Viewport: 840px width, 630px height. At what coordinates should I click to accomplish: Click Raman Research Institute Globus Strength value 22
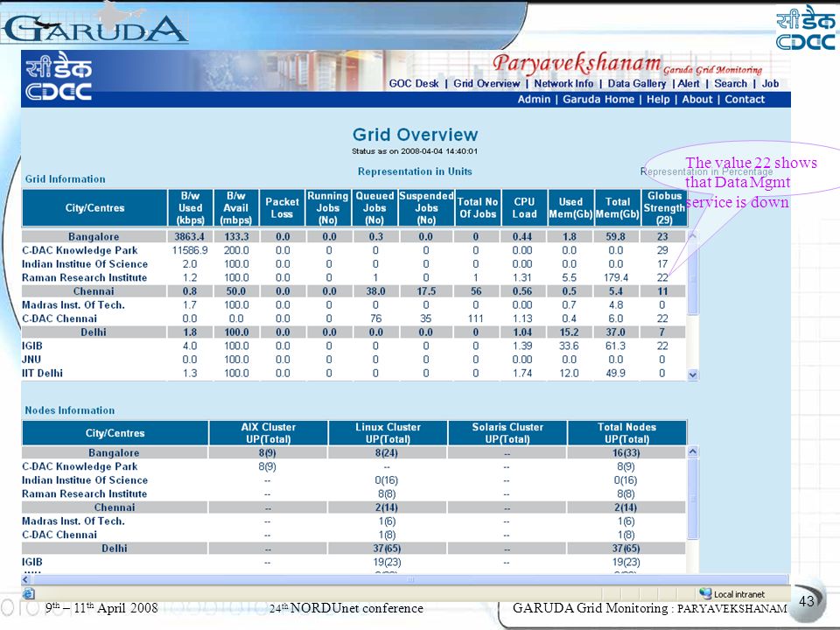662,277
